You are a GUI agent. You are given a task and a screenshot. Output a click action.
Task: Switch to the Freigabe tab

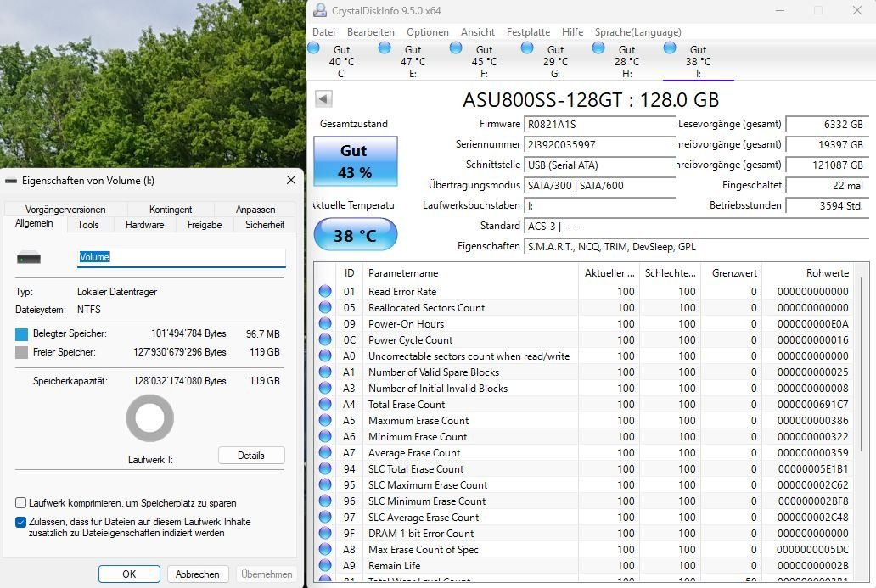coord(205,225)
